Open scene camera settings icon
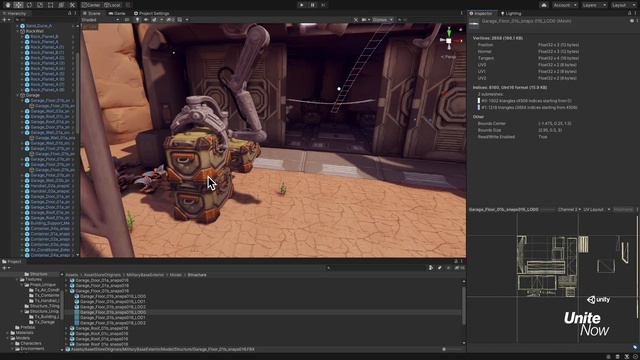The width and height of the screenshot is (640, 360). click(x=364, y=20)
